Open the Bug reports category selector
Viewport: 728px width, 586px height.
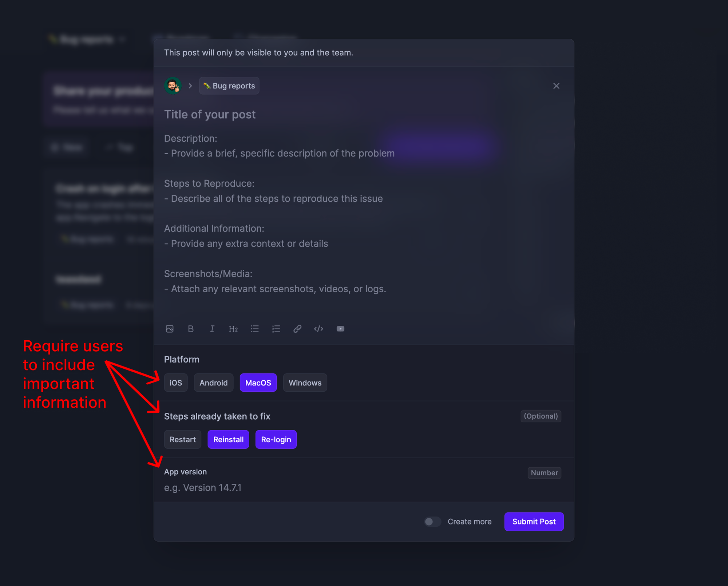coord(229,86)
